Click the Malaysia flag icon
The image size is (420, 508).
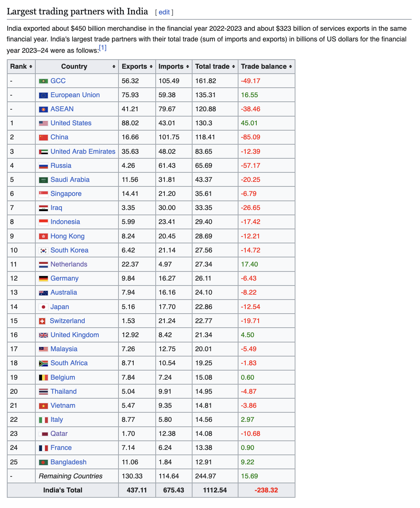(x=44, y=349)
